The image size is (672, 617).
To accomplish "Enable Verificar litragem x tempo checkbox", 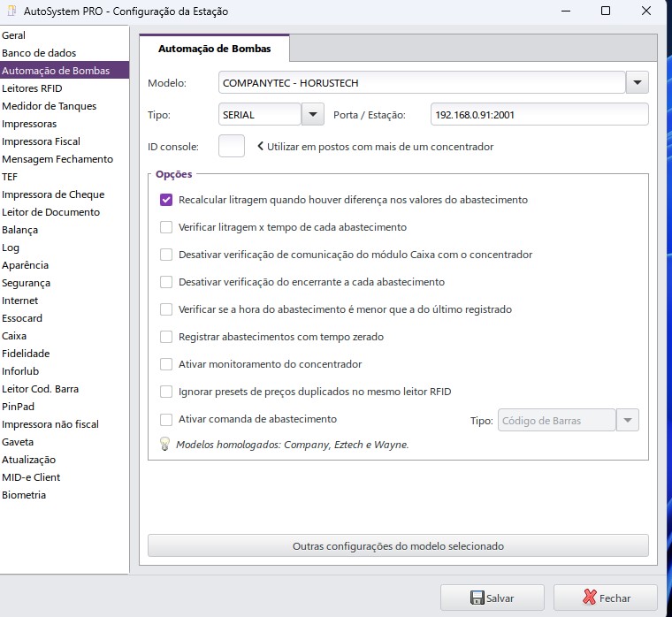I will [x=166, y=227].
